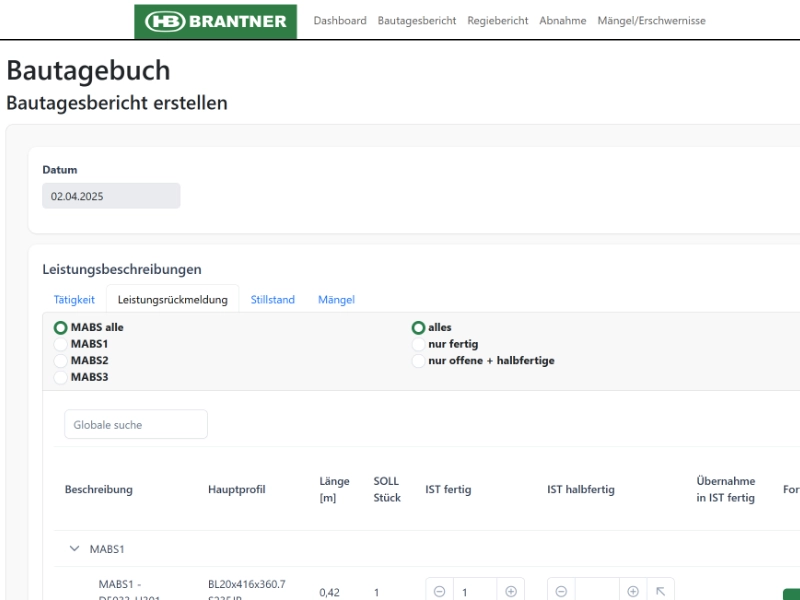Viewport: 800px width, 600px height.
Task: Open the Stillstand tab
Action: point(272,299)
